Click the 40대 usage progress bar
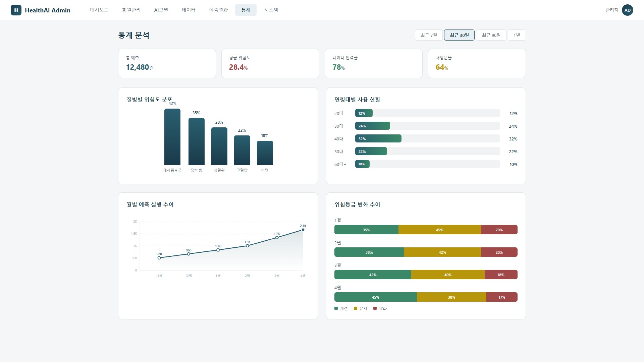 click(x=427, y=139)
